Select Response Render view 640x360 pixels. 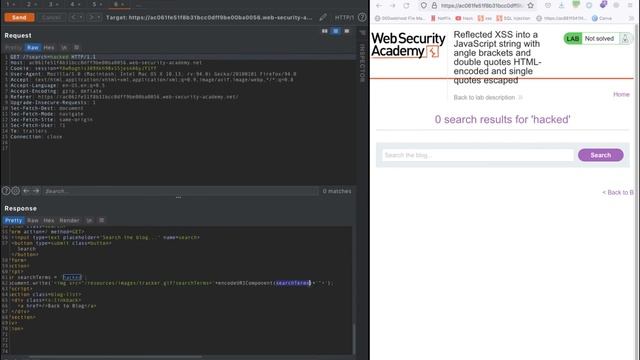(69, 220)
